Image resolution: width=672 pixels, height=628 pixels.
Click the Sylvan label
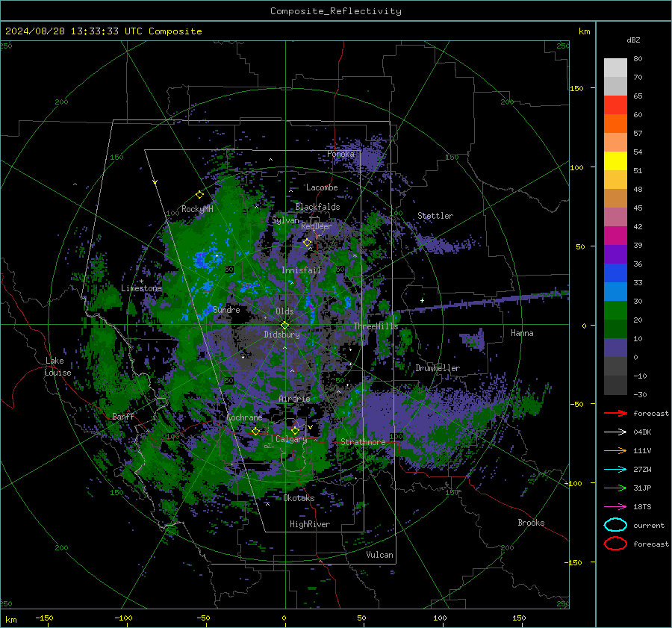pos(285,220)
